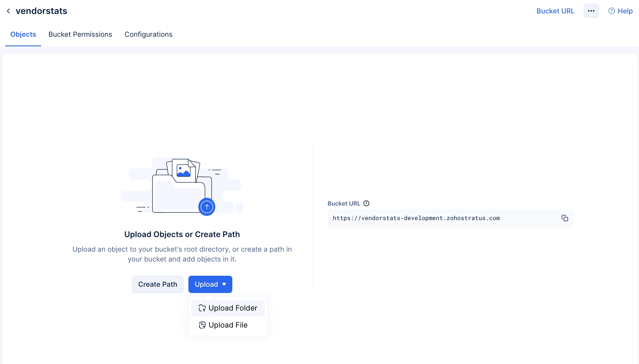Open the Help link text
This screenshot has height=364, width=639.
(x=625, y=11)
